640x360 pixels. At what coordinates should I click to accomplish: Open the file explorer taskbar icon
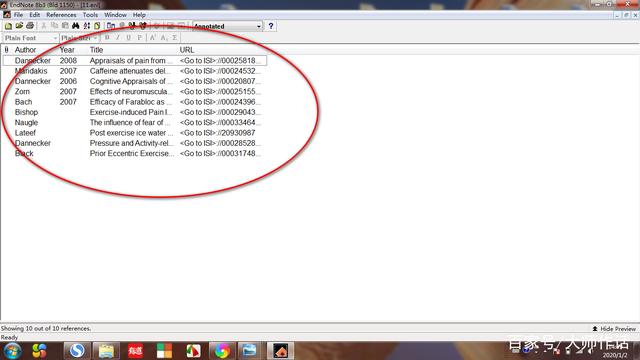coord(106,351)
